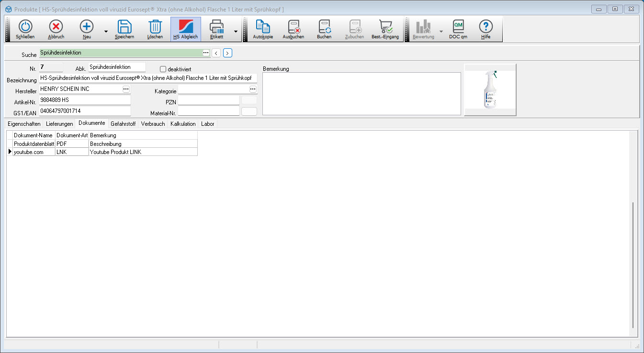This screenshot has height=353, width=644.
Task: Open the Kategorie lookup ellipsis button
Action: pos(252,89)
